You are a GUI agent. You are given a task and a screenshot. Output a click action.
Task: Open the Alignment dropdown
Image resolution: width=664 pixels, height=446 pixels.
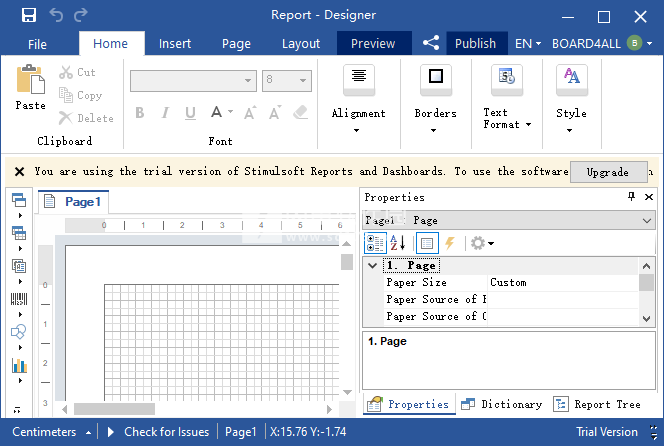359,100
